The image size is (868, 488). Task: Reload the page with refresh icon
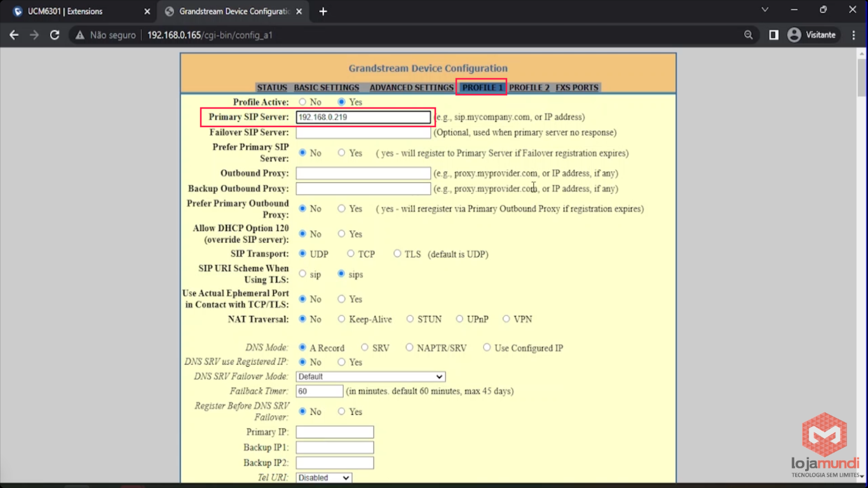55,35
